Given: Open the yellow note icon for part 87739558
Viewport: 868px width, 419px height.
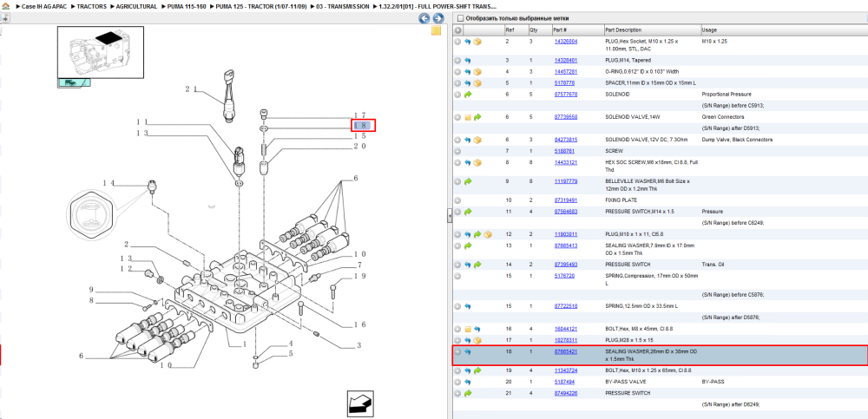Looking at the screenshot, I should [x=467, y=117].
